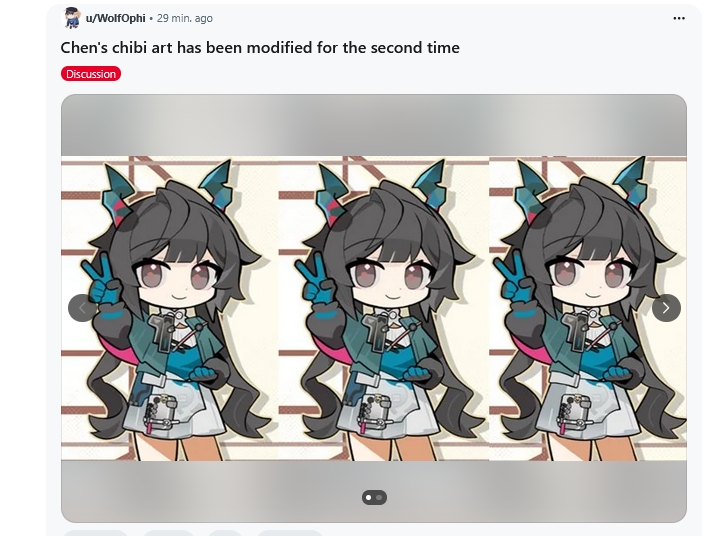Open the post title about Chen's chibi art
The height and width of the screenshot is (536, 721).
coord(260,48)
